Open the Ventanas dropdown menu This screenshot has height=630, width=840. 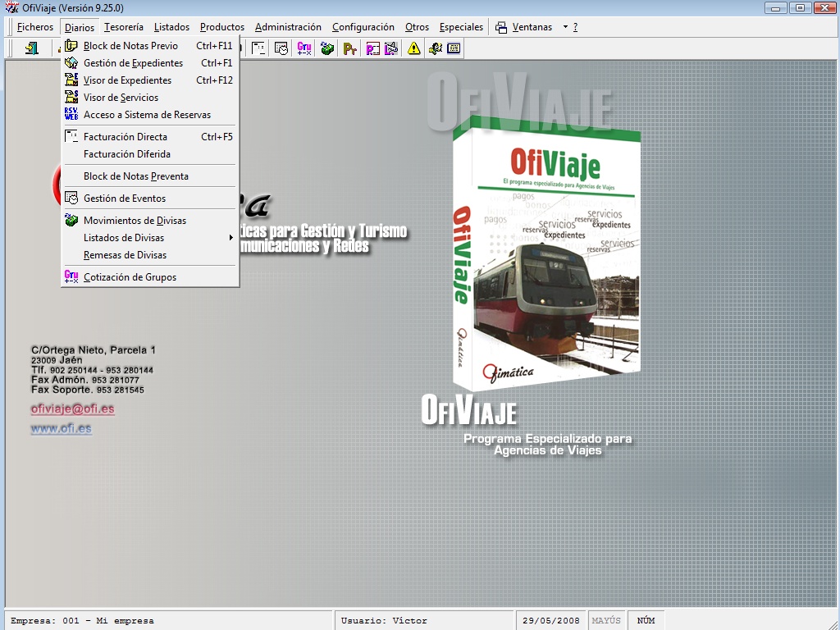[x=531, y=27]
